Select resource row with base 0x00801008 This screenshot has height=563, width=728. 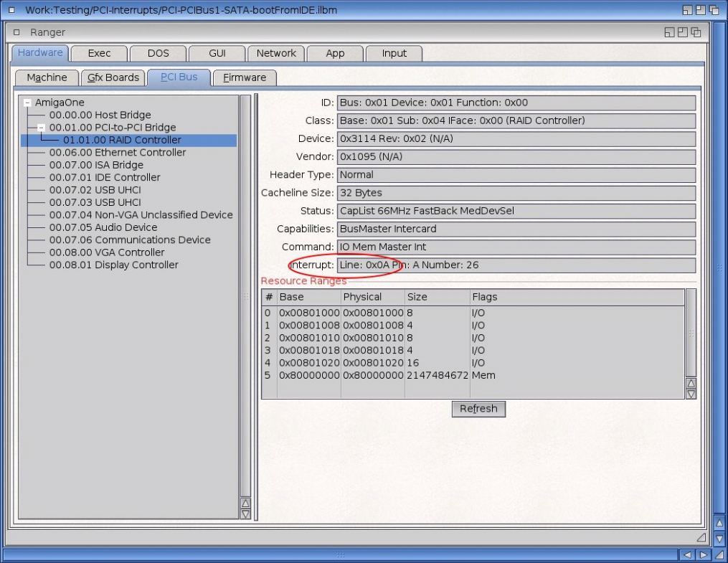[473, 326]
